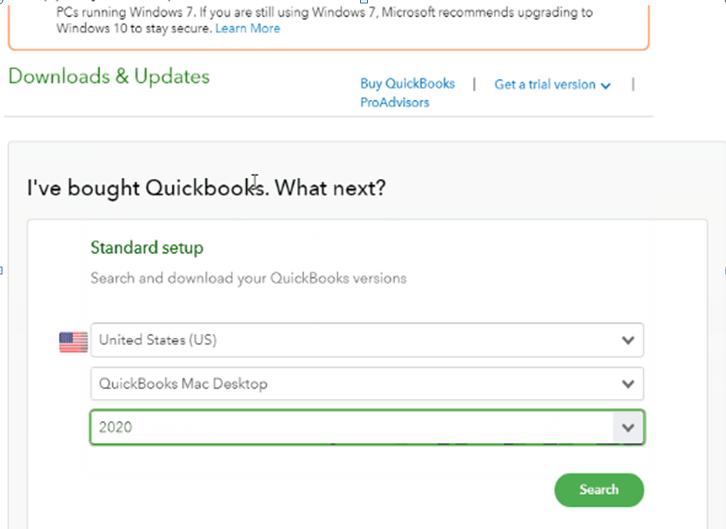
Task: Click the separator between Buy QuickBooks and trial version
Action: pyautogui.click(x=474, y=84)
